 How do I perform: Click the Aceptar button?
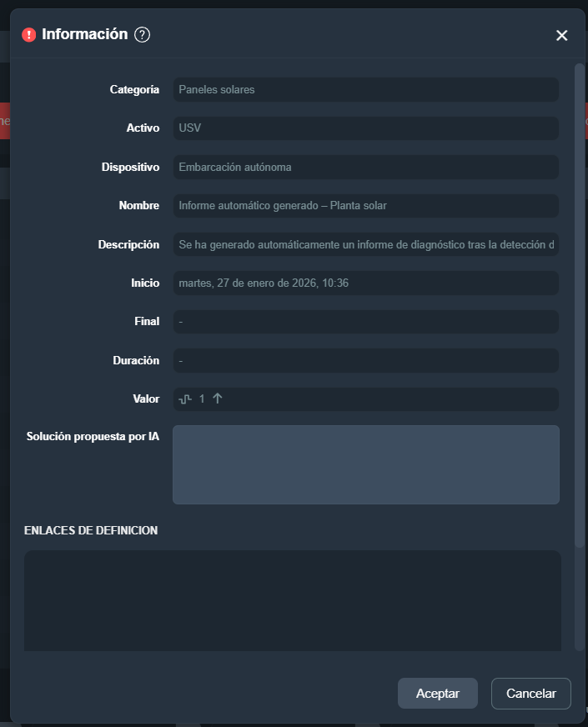(x=437, y=693)
